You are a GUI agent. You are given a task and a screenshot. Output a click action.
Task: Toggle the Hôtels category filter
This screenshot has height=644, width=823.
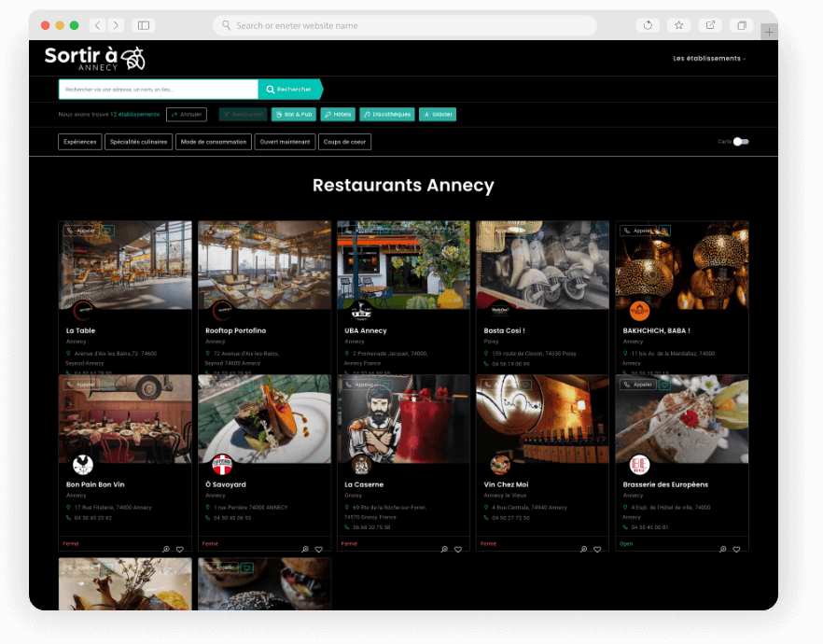point(338,115)
